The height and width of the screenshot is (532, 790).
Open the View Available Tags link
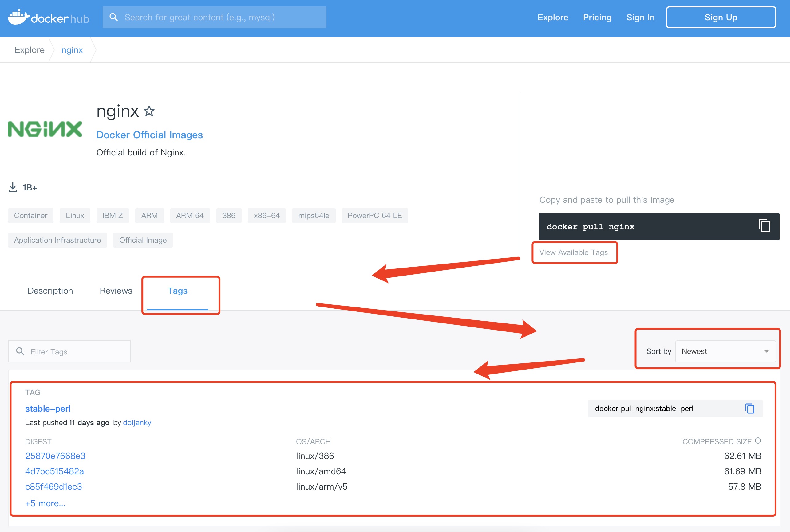(x=573, y=252)
